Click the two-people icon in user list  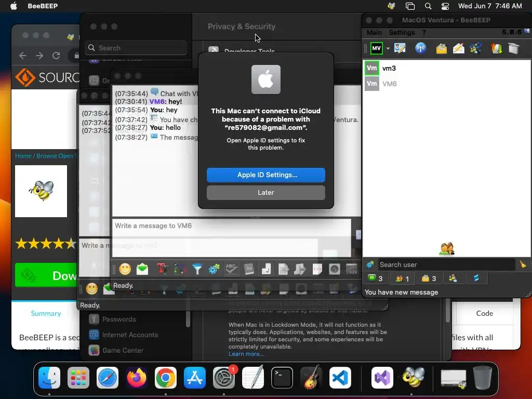(x=446, y=249)
